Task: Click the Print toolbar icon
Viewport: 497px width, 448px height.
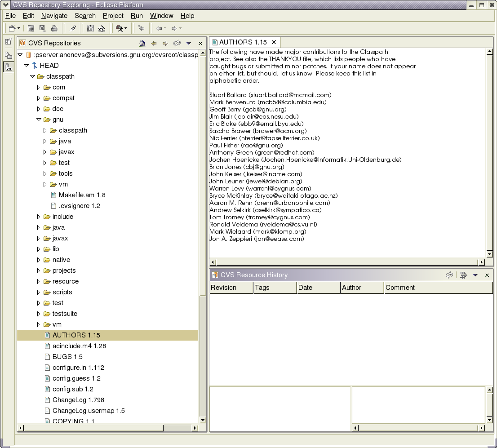Action: (54, 28)
